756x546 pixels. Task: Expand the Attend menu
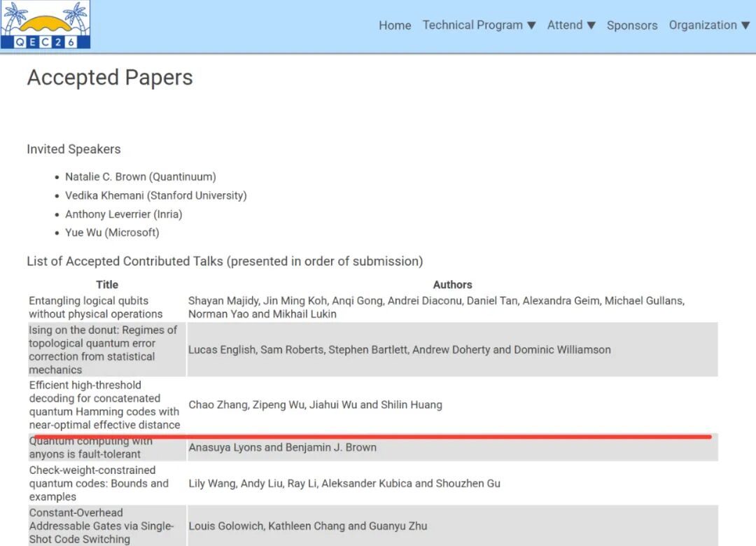coord(571,25)
